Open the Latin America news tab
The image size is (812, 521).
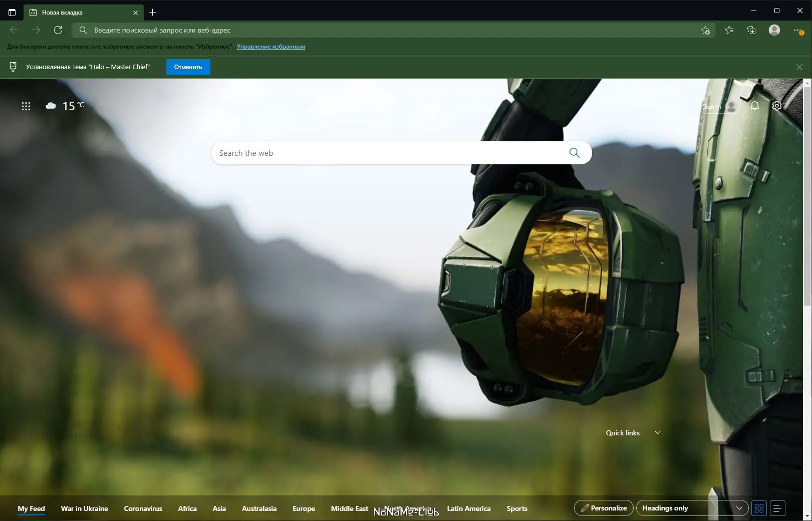[469, 508]
